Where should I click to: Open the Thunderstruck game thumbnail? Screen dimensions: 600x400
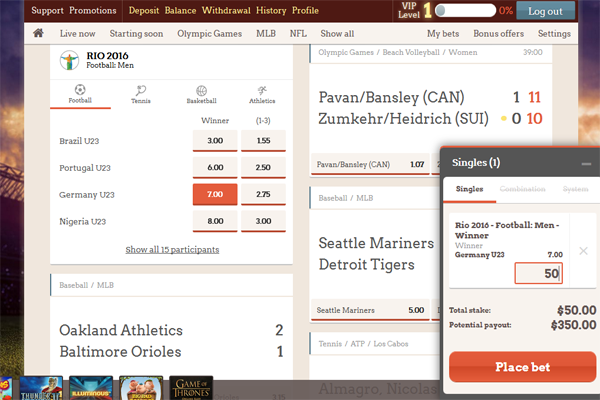(x=41, y=388)
